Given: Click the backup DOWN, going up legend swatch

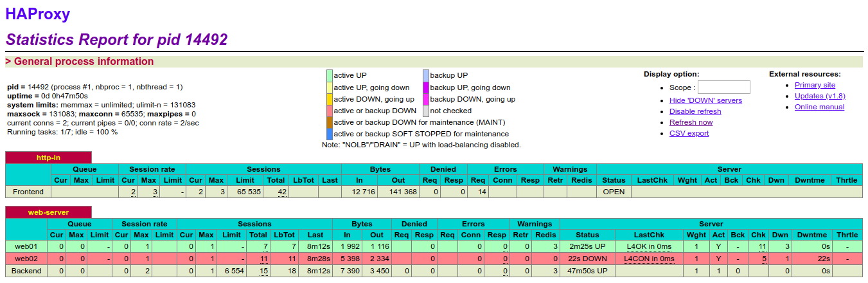Looking at the screenshot, I should tap(426, 99).
